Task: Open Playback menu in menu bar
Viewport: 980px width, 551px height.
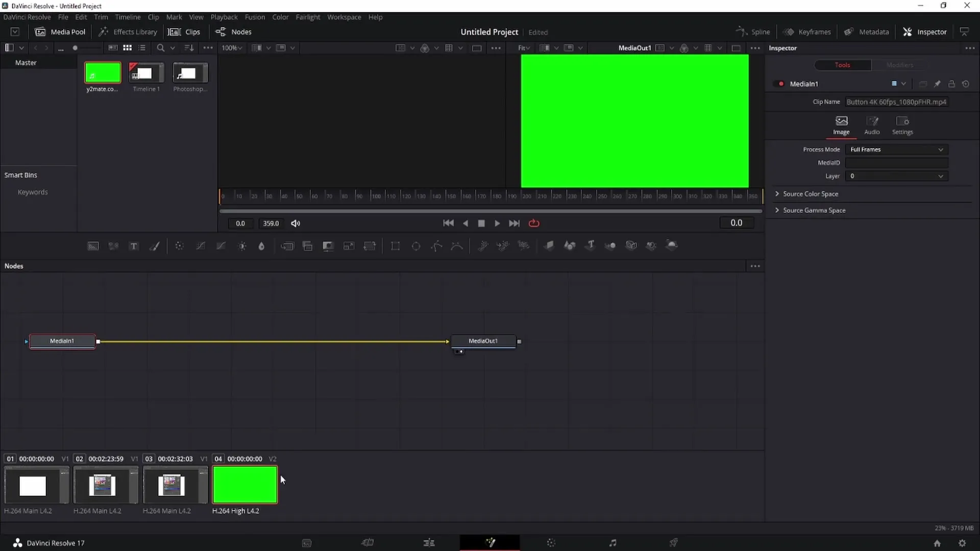Action: [x=225, y=17]
